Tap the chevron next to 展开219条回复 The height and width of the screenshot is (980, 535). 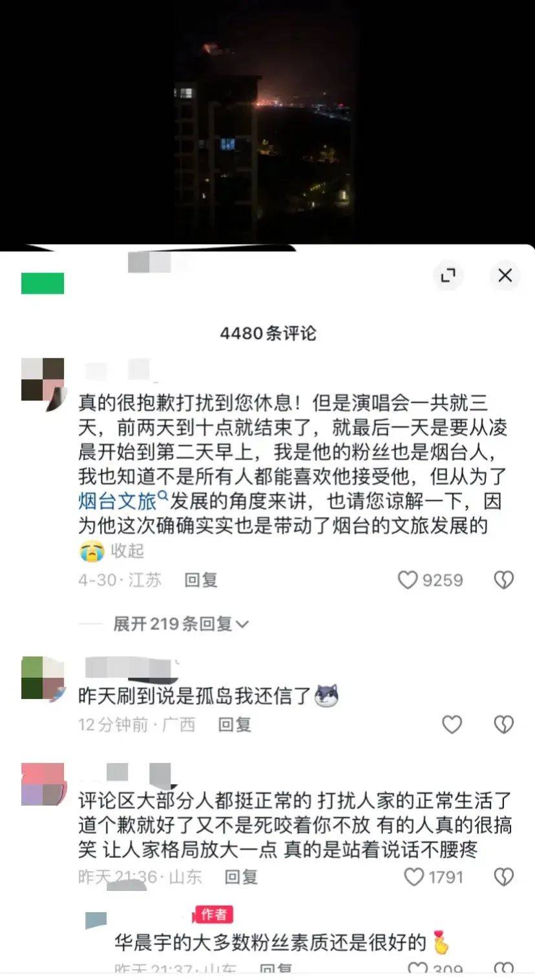click(242, 624)
